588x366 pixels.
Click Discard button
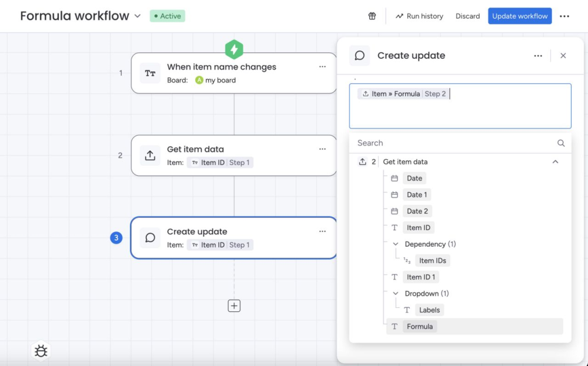point(467,16)
